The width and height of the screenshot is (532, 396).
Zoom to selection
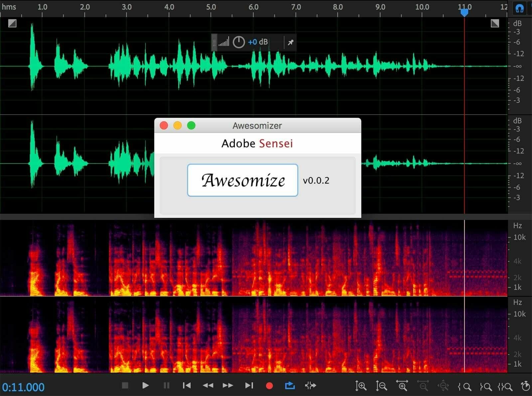click(505, 387)
